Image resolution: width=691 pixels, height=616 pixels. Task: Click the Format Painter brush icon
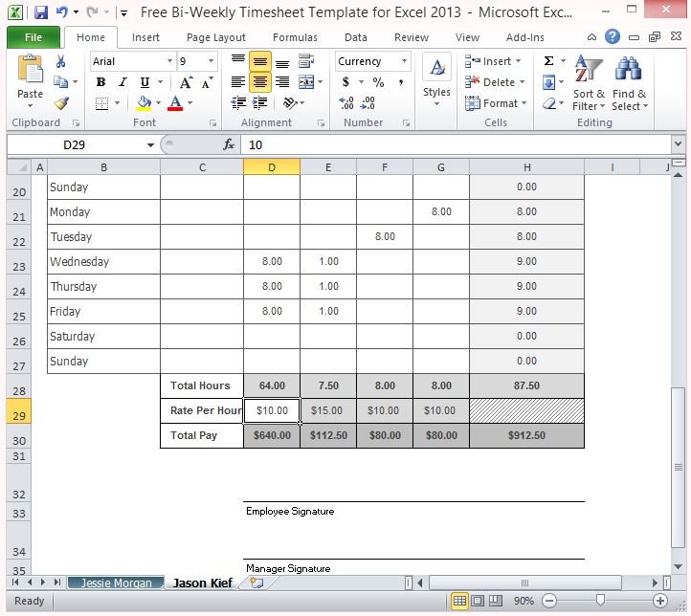[x=61, y=103]
